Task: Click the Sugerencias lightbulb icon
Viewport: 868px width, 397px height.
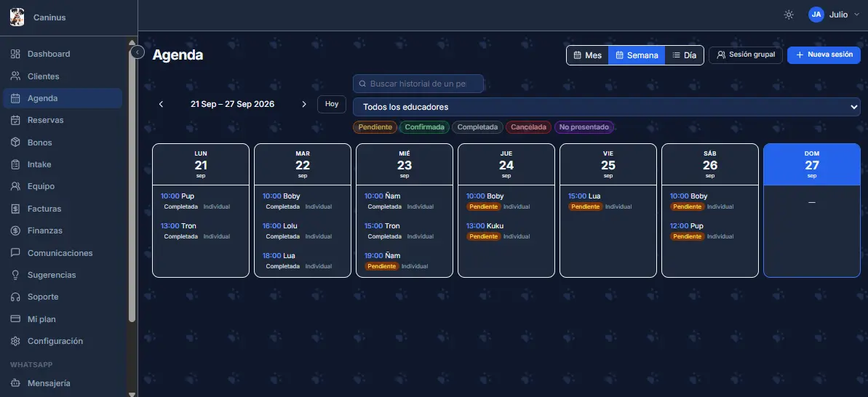Action: [15, 275]
